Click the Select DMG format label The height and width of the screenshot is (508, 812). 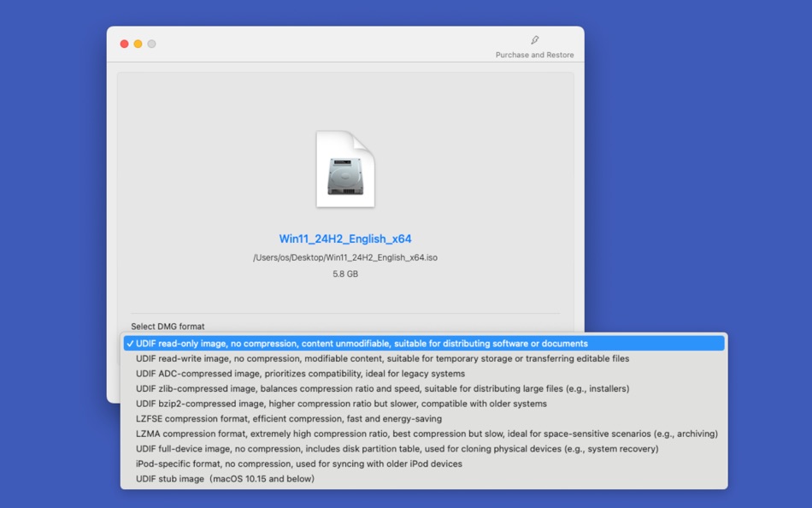coord(168,327)
